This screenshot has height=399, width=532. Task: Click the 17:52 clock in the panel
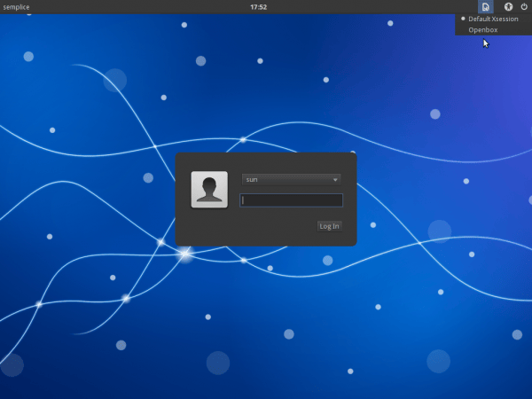(259, 7)
